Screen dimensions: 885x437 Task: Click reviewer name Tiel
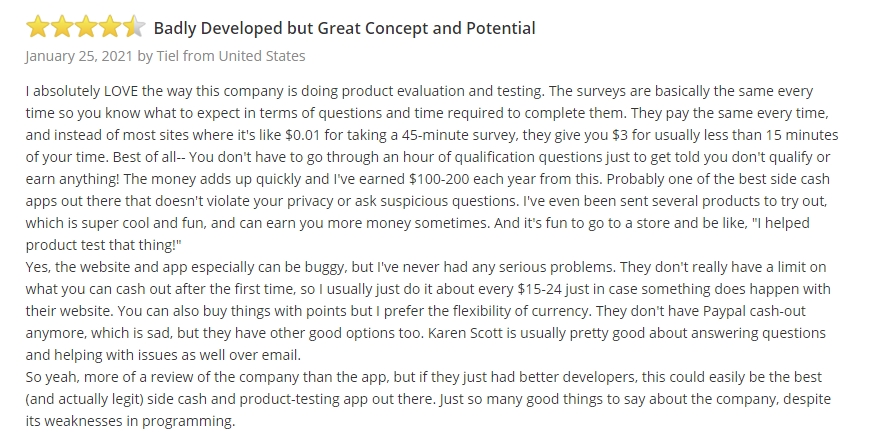click(x=168, y=56)
